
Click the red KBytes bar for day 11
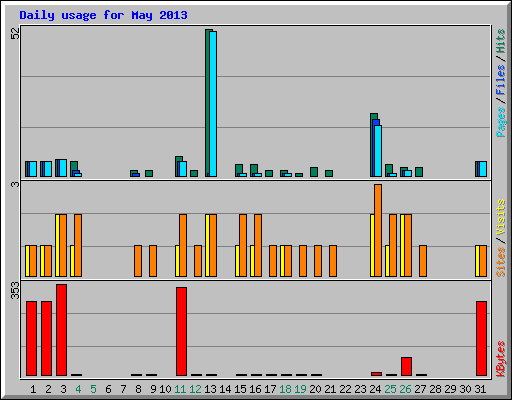point(182,332)
